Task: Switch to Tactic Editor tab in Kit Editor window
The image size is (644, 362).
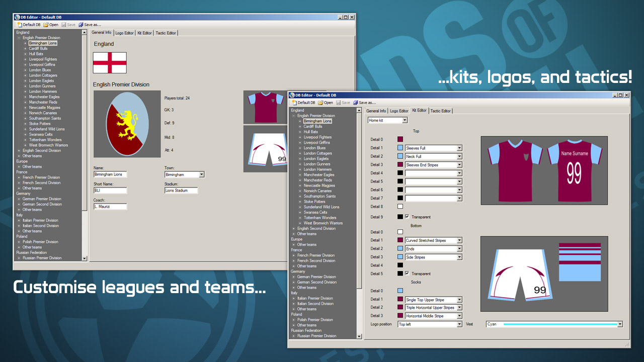Action: [441, 111]
